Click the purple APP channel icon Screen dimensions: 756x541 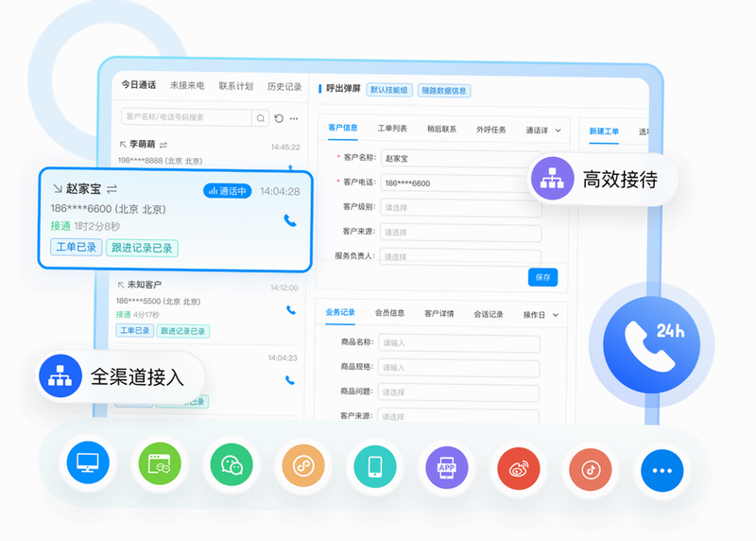pyautogui.click(x=447, y=467)
